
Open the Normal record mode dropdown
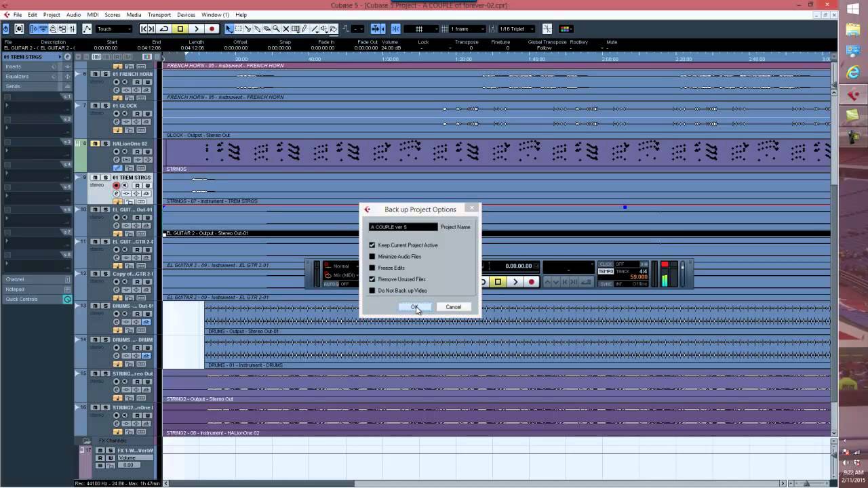pos(343,266)
